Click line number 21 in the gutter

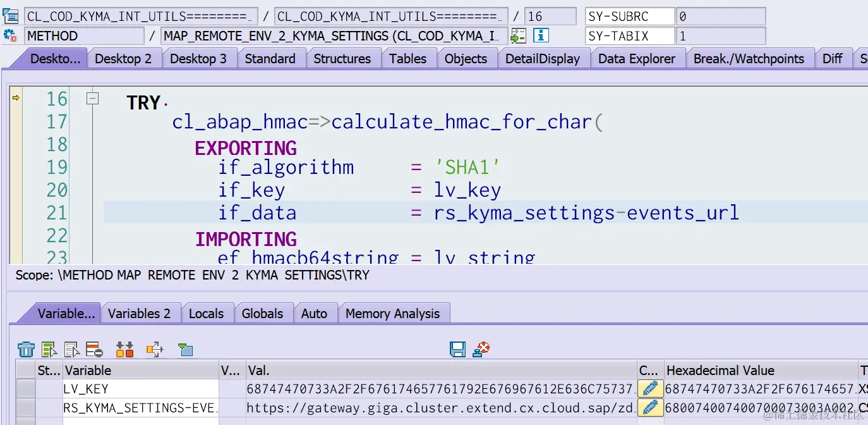[57, 212]
